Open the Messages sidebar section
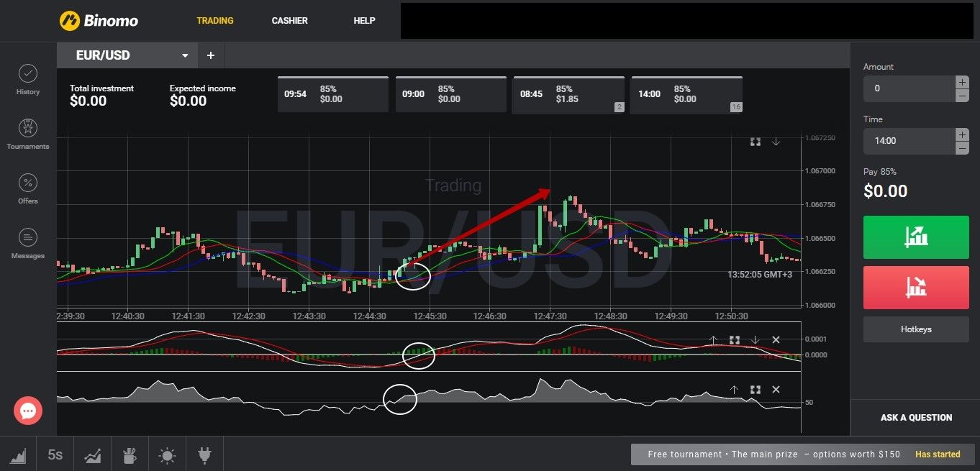 pos(28,244)
